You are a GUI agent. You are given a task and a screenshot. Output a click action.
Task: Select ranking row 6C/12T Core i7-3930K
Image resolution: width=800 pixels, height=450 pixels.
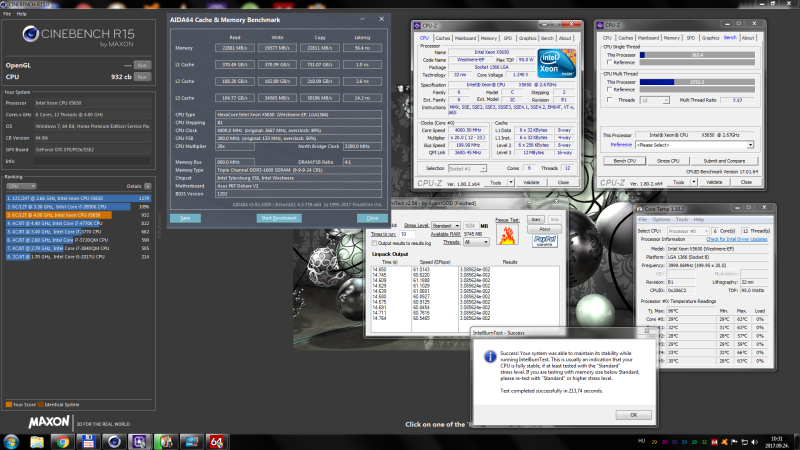point(78,207)
